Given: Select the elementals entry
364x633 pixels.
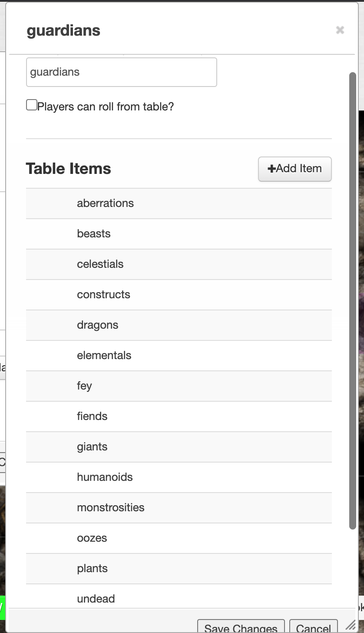Looking at the screenshot, I should click(x=179, y=356).
